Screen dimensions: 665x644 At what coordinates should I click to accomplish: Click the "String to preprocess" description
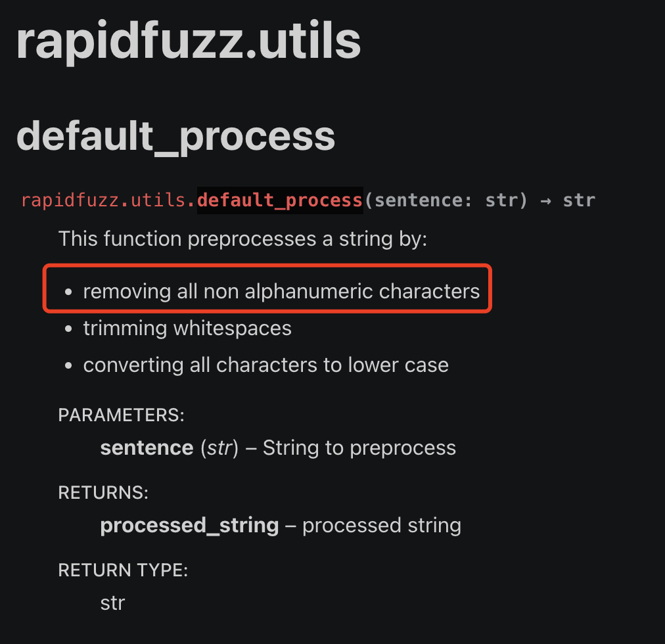click(359, 448)
